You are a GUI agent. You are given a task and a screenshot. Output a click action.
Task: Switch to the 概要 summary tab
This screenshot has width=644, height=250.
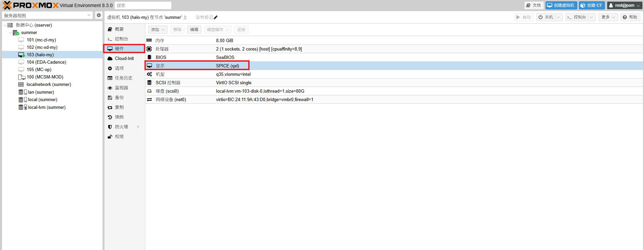point(119,29)
